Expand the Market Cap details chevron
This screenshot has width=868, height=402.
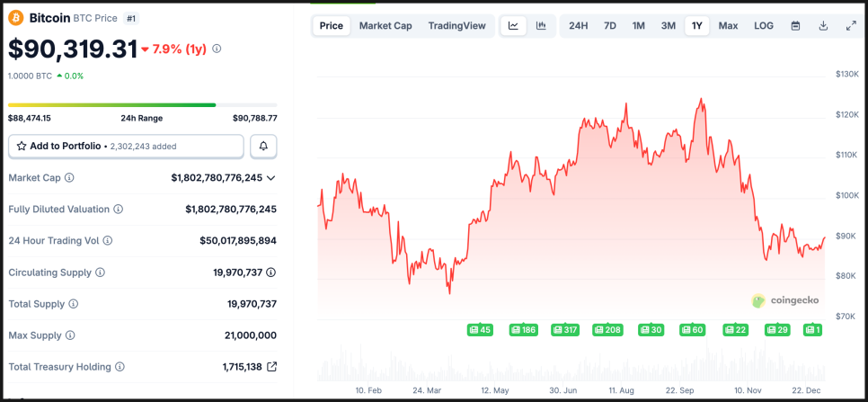271,178
